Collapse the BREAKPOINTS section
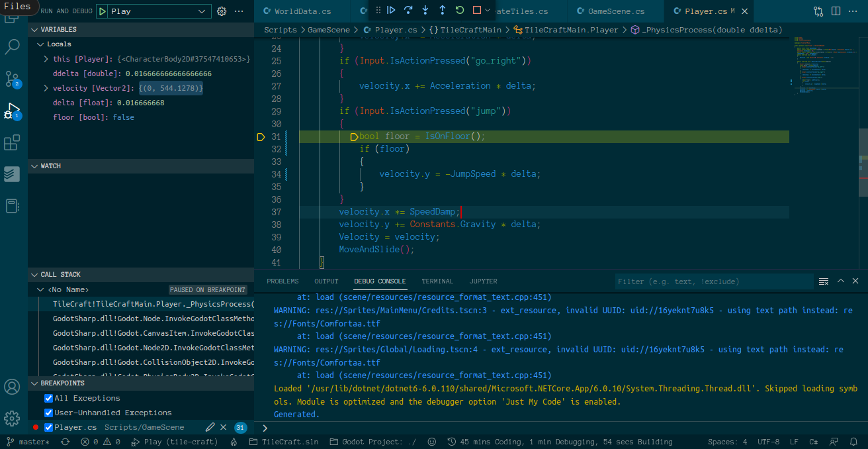Screen dimensions: 868x449 [x=141, y=383]
